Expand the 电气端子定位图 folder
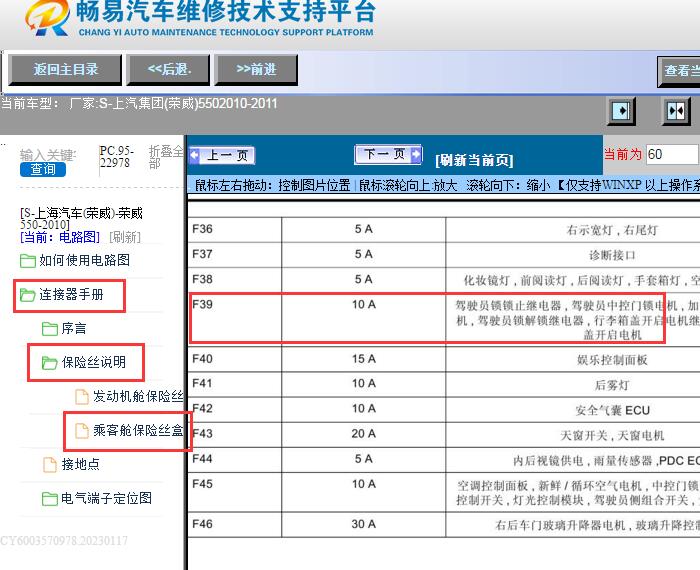This screenshot has height=570, width=700. tap(107, 498)
